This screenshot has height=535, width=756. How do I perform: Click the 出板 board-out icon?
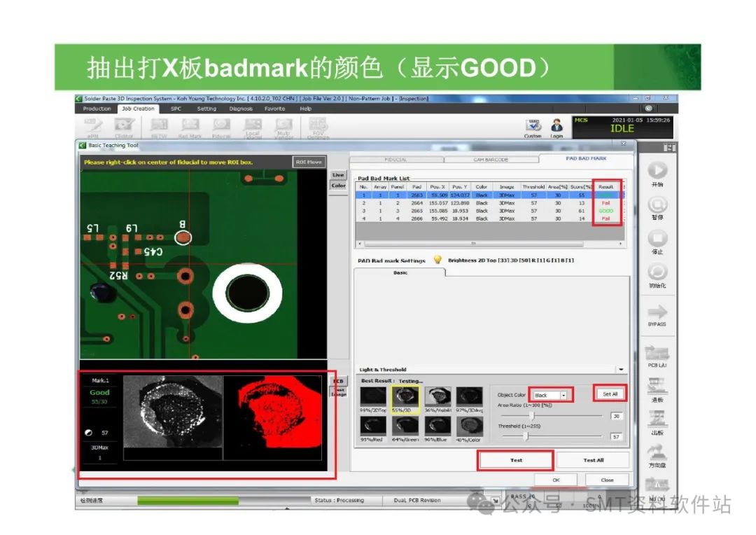[657, 419]
